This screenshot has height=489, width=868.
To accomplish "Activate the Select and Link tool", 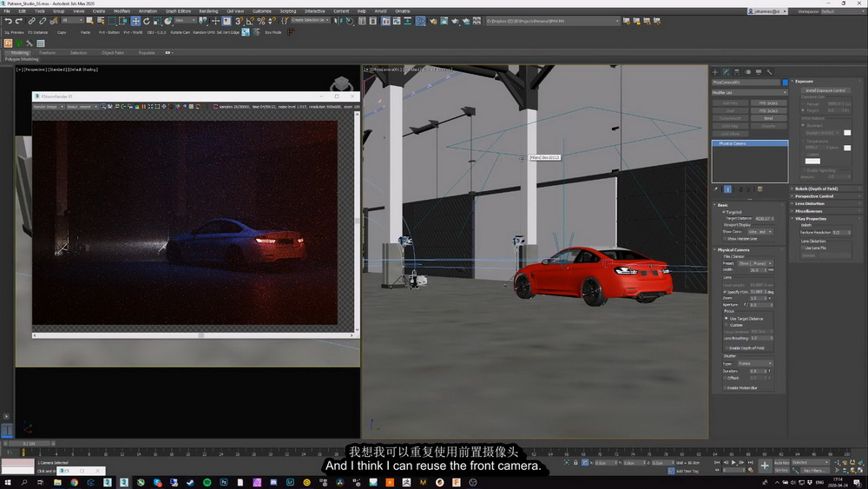I will (x=31, y=21).
